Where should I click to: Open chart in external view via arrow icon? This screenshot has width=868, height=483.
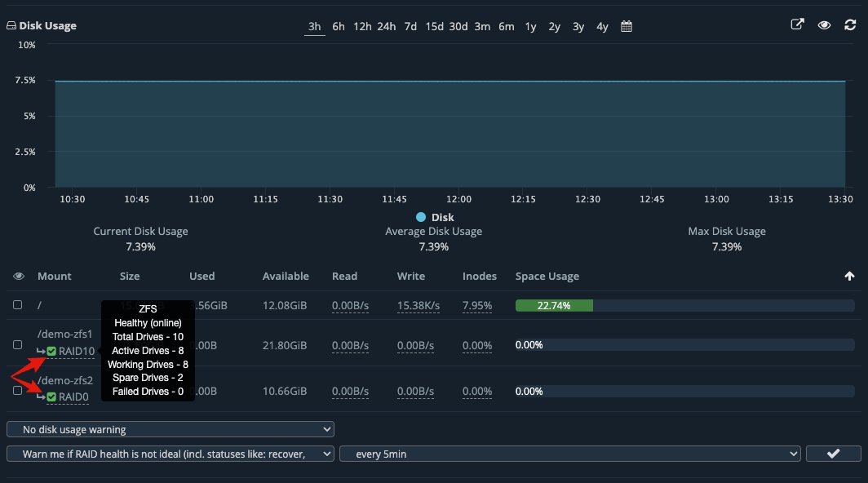pyautogui.click(x=796, y=25)
